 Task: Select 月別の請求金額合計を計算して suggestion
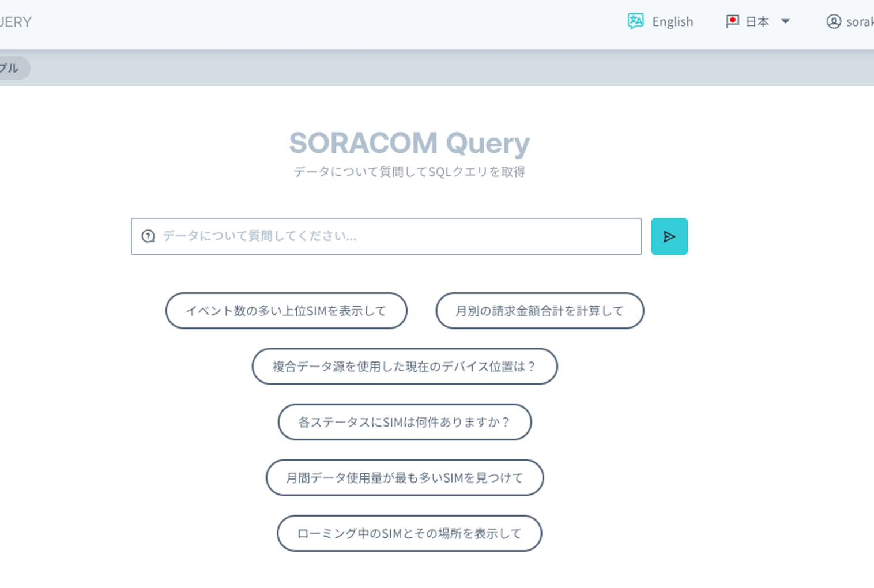[540, 311]
